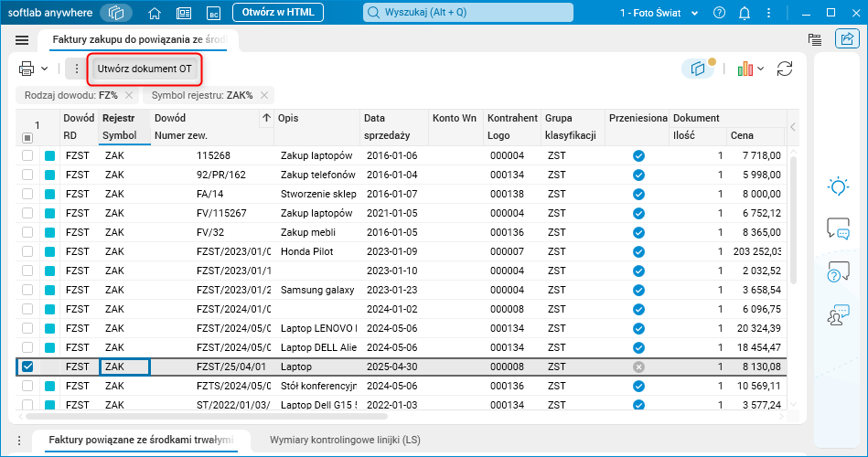Open the people support chat icon
868x457 pixels.
838,314
